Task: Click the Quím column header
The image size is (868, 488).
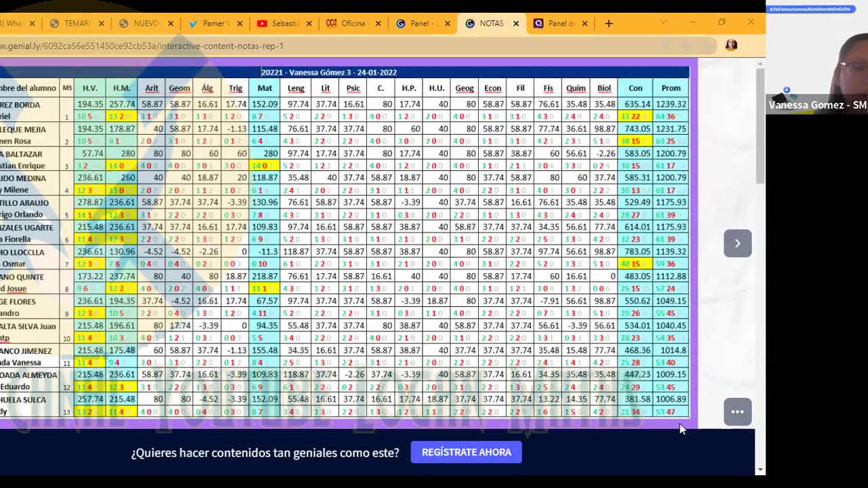Action: coord(576,88)
